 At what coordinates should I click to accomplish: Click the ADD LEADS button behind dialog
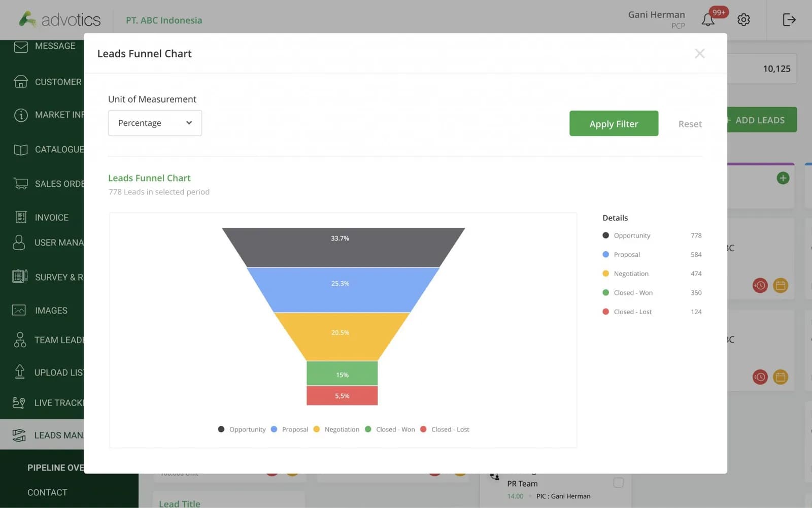761,120
